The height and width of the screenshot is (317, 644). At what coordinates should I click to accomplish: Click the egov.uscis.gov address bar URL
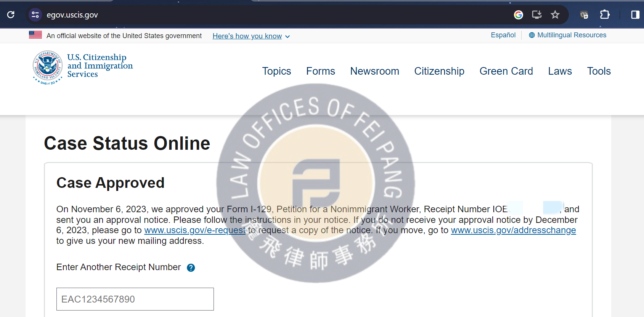(x=72, y=15)
